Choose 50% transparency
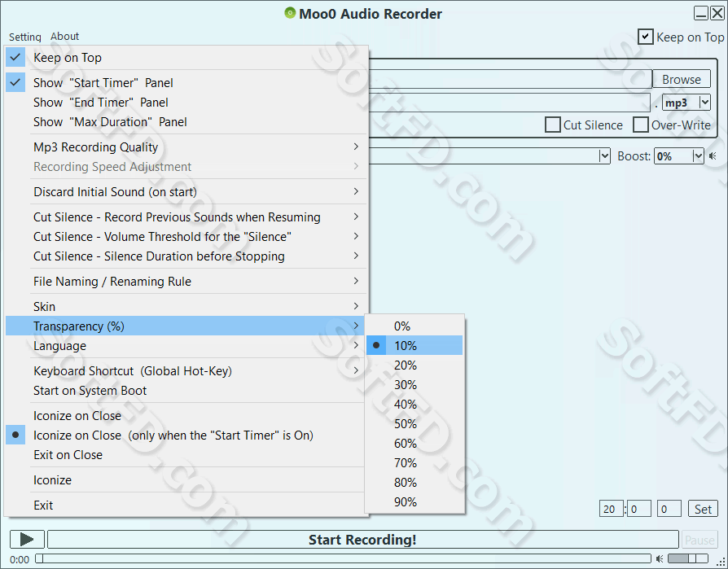This screenshot has width=728, height=569. pos(414,423)
